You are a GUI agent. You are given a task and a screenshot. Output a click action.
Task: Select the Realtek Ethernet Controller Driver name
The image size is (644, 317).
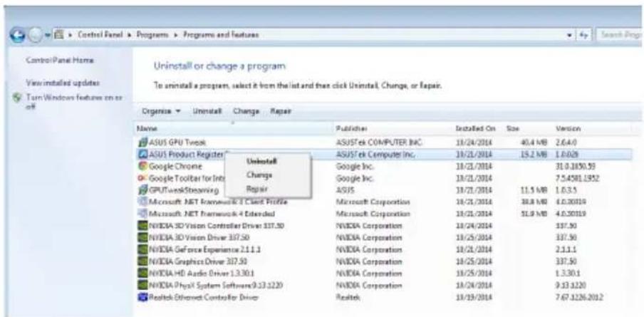tap(203, 297)
